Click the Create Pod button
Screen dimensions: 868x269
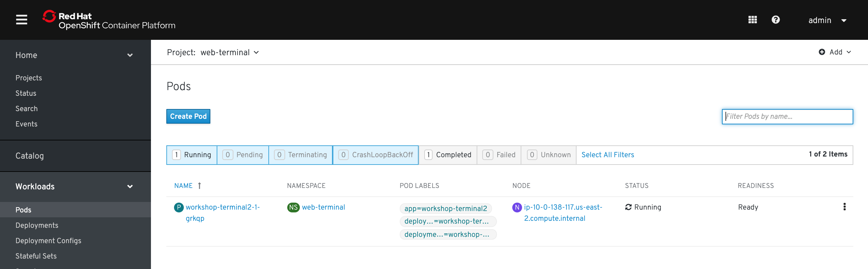click(x=188, y=116)
